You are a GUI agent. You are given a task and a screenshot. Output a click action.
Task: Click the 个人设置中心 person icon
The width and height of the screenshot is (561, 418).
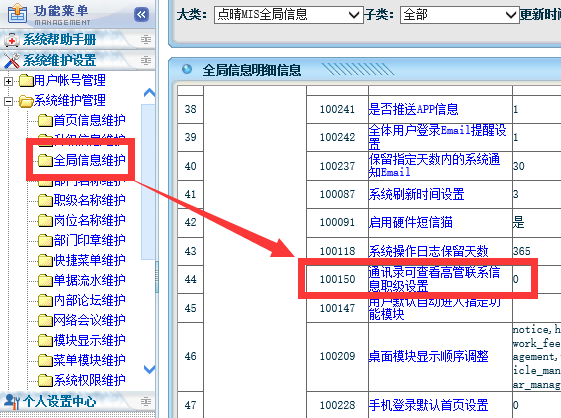coord(11,402)
